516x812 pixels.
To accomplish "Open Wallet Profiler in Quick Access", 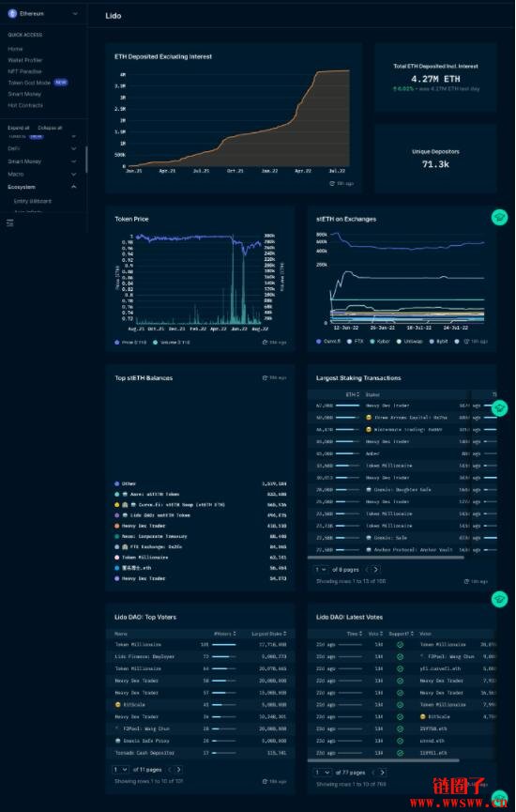I will tap(24, 60).
